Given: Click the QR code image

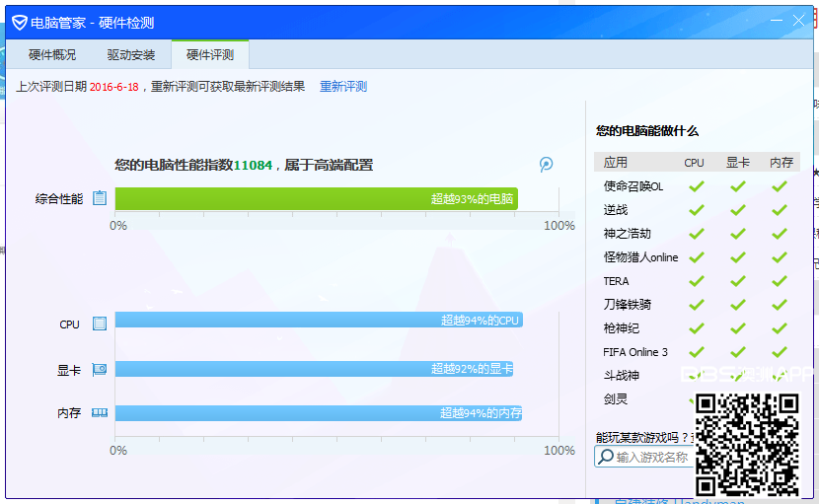Looking at the screenshot, I should pyautogui.click(x=747, y=443).
